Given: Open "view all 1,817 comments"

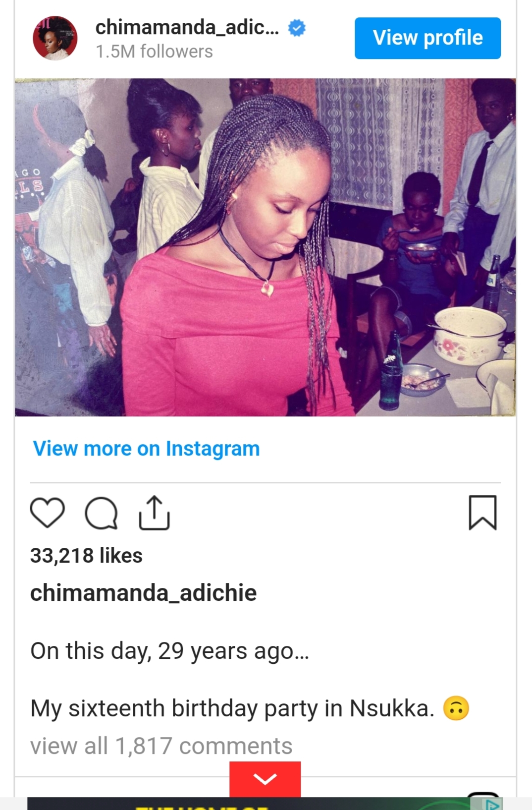Looking at the screenshot, I should point(161,746).
